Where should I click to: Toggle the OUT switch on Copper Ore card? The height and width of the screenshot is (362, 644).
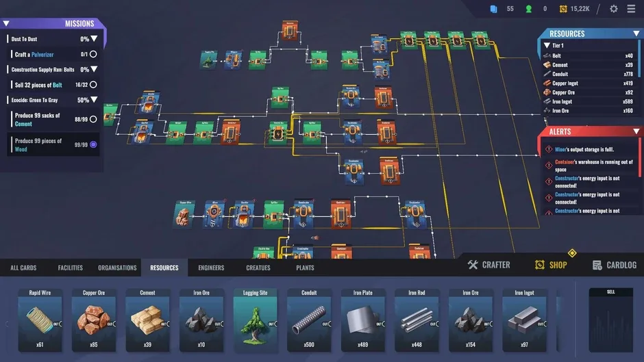[x=112, y=324]
